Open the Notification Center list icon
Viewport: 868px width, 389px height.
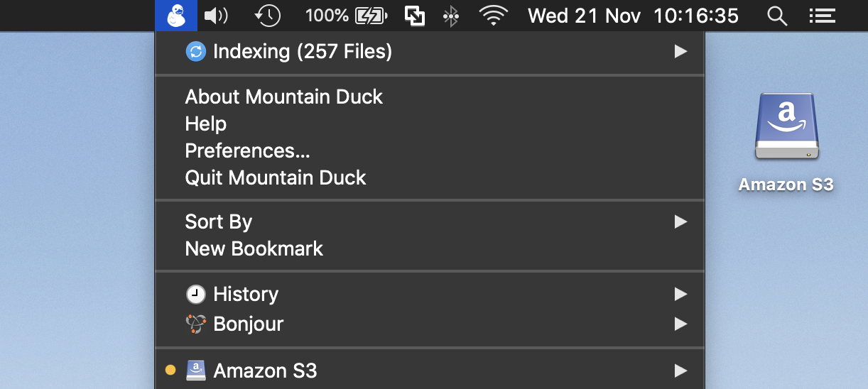coord(821,16)
